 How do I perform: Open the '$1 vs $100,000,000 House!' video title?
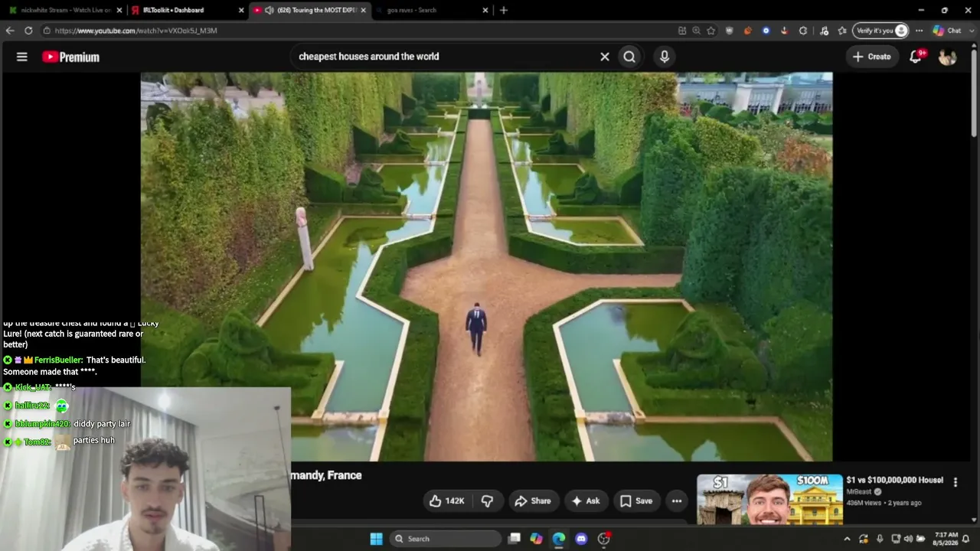tap(894, 480)
